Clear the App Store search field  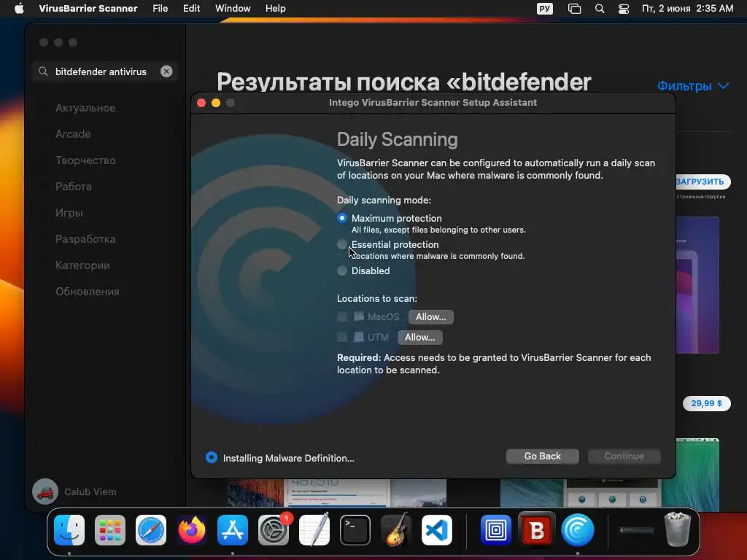tap(166, 71)
